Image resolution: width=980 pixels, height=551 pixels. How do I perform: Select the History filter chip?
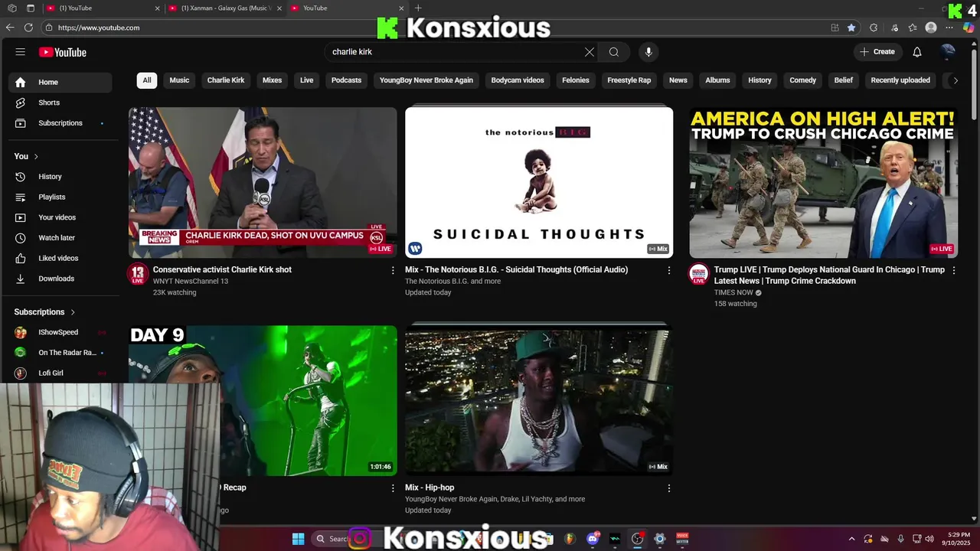(759, 80)
